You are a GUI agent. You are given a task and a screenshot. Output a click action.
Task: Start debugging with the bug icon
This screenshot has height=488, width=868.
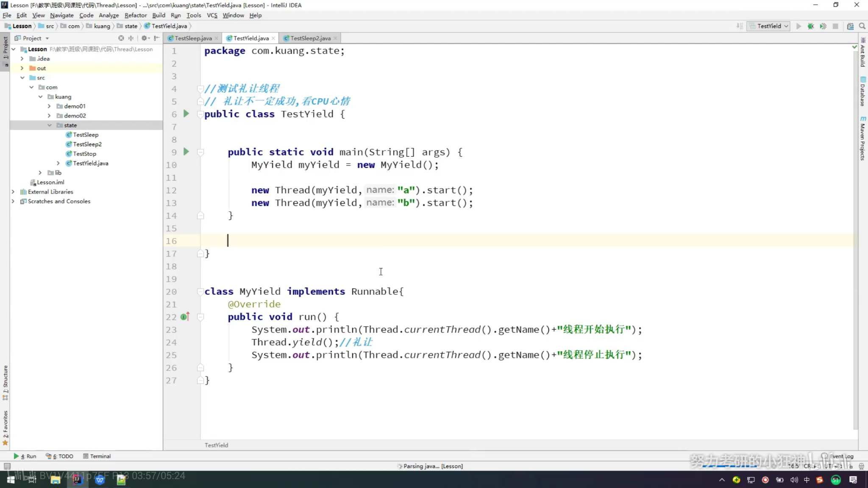point(811,26)
